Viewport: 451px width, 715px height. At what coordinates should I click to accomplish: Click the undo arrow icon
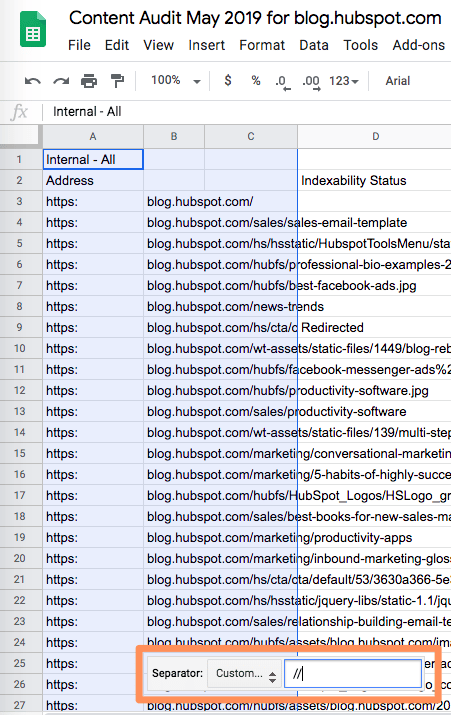33,81
